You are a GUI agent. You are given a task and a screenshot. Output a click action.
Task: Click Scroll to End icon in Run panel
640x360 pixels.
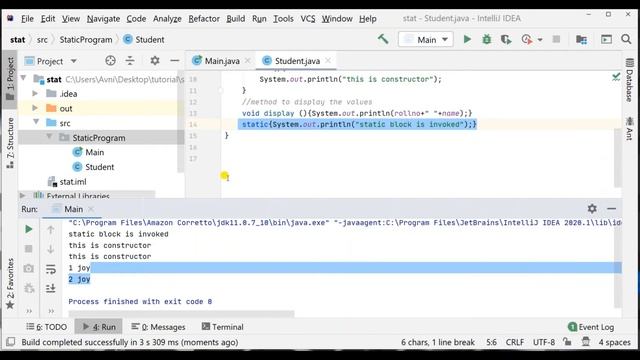pos(51,288)
